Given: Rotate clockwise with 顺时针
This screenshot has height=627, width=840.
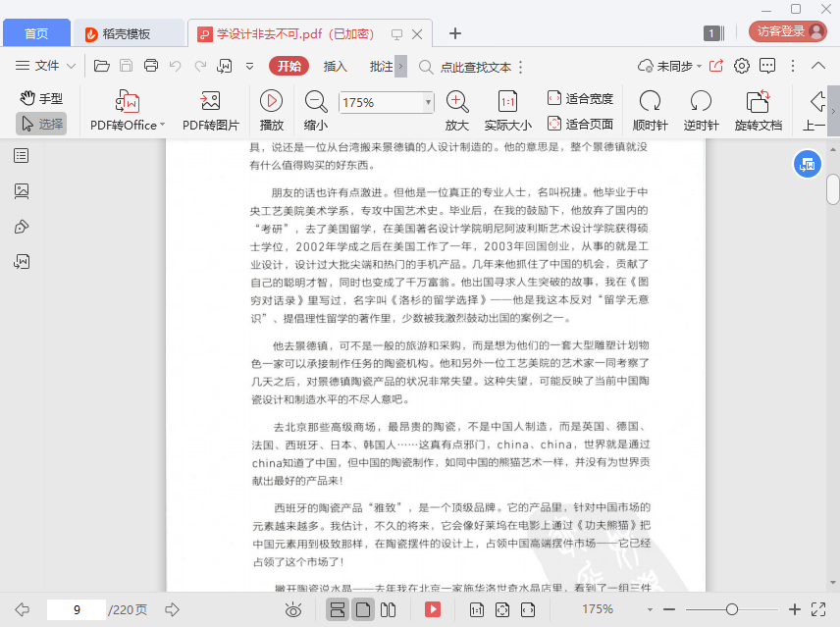Looking at the screenshot, I should (x=650, y=111).
